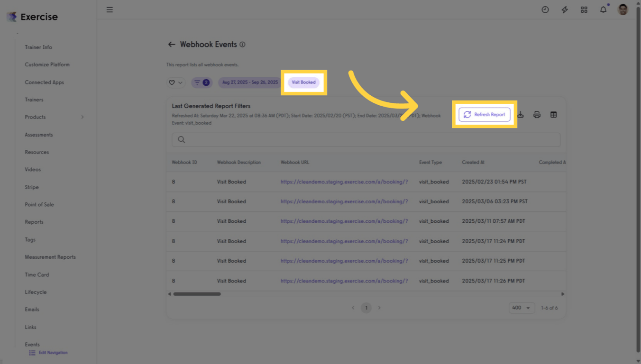Open the filter icon showing badge 2
The width and height of the screenshot is (641, 364).
tap(201, 82)
